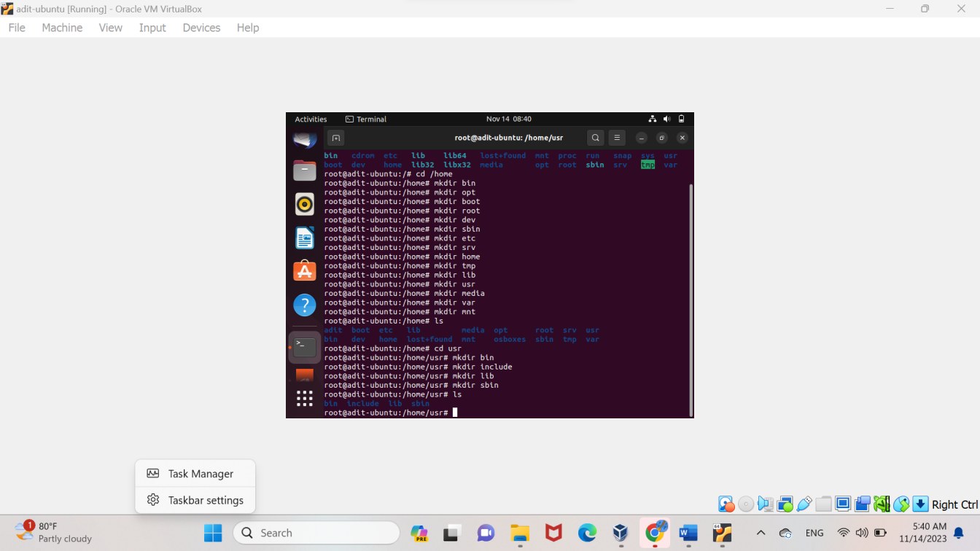Open McAfee from the Windows taskbar
This screenshot has height=551, width=980.
click(553, 534)
